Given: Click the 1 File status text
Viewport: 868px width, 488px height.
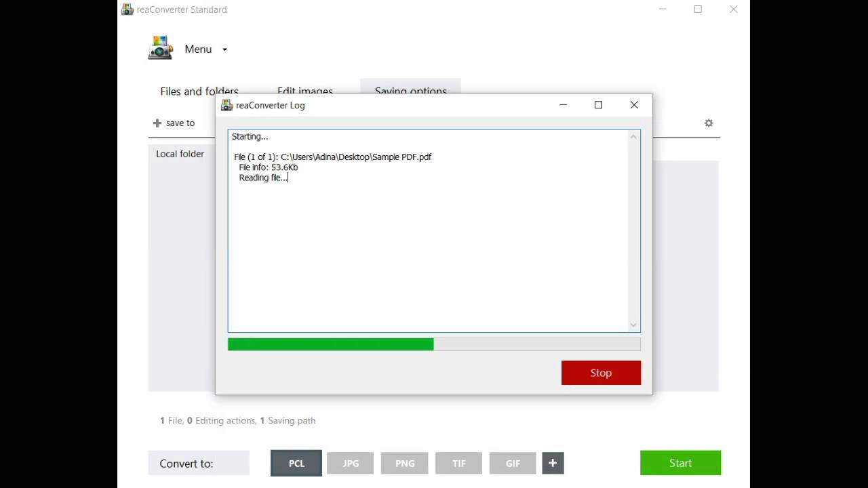Looking at the screenshot, I should pos(171,420).
